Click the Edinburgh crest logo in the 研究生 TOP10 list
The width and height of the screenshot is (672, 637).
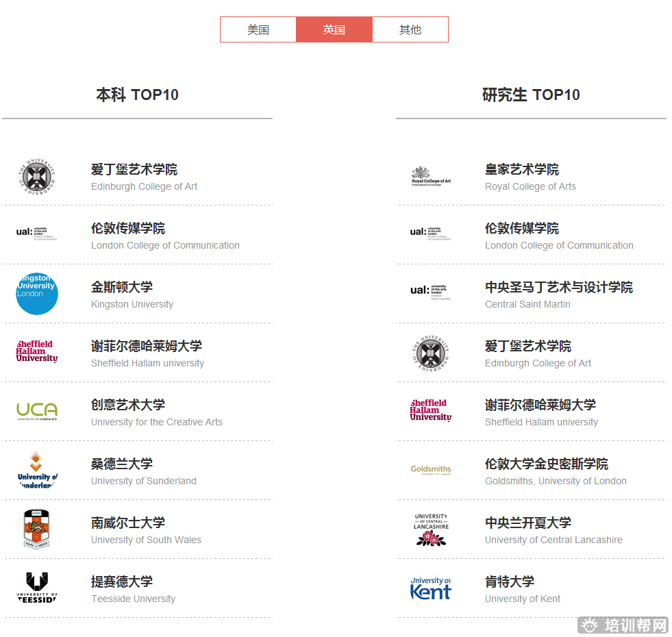point(431,353)
